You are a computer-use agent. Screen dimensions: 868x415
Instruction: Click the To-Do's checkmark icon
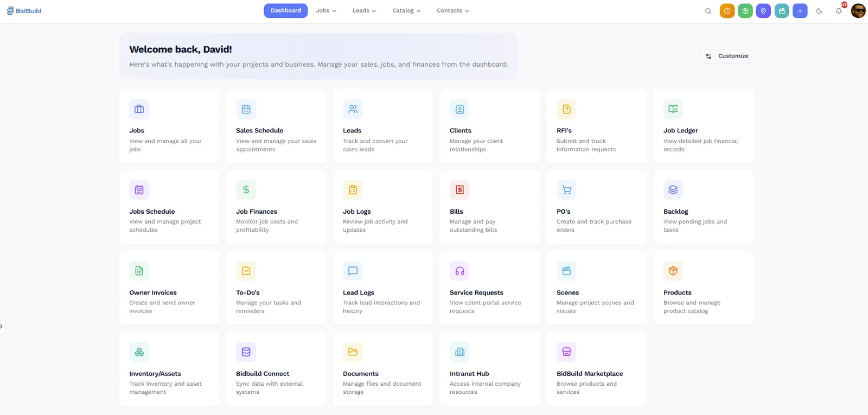tap(246, 271)
